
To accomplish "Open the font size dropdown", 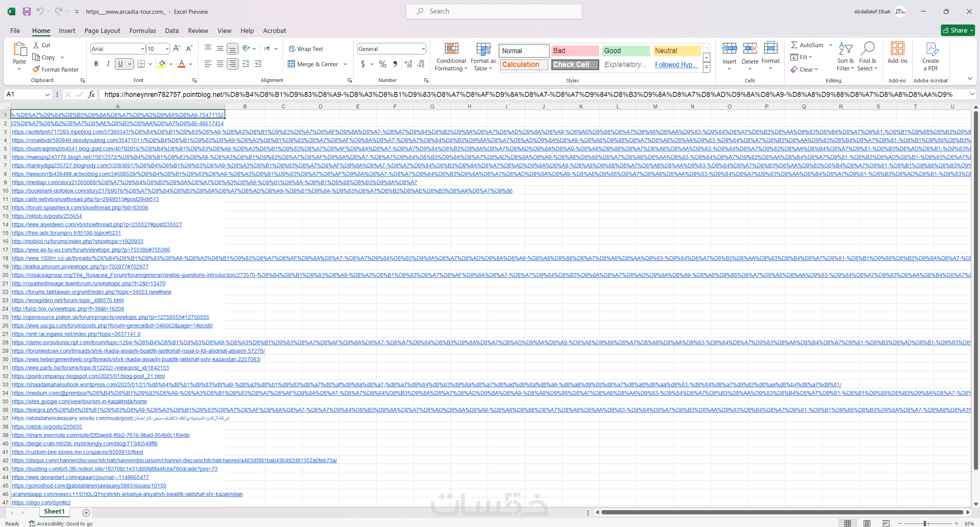I will click(x=167, y=49).
